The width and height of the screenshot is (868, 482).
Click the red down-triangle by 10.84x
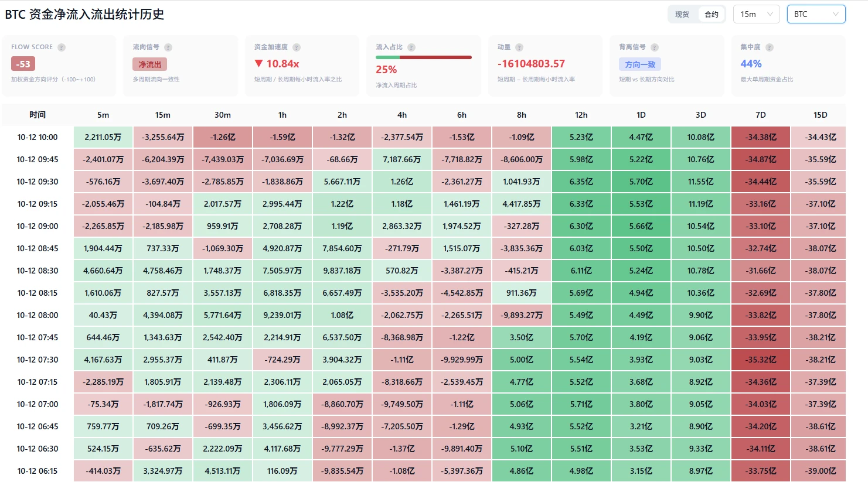(x=258, y=63)
